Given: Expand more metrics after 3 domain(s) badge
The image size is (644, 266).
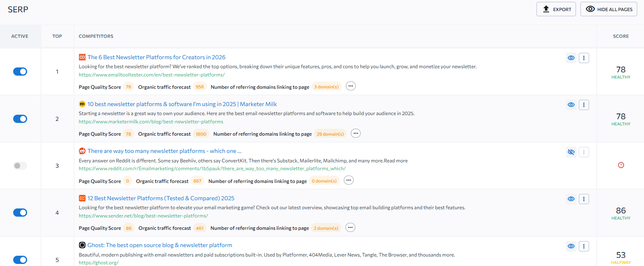Looking at the screenshot, I should (351, 86).
